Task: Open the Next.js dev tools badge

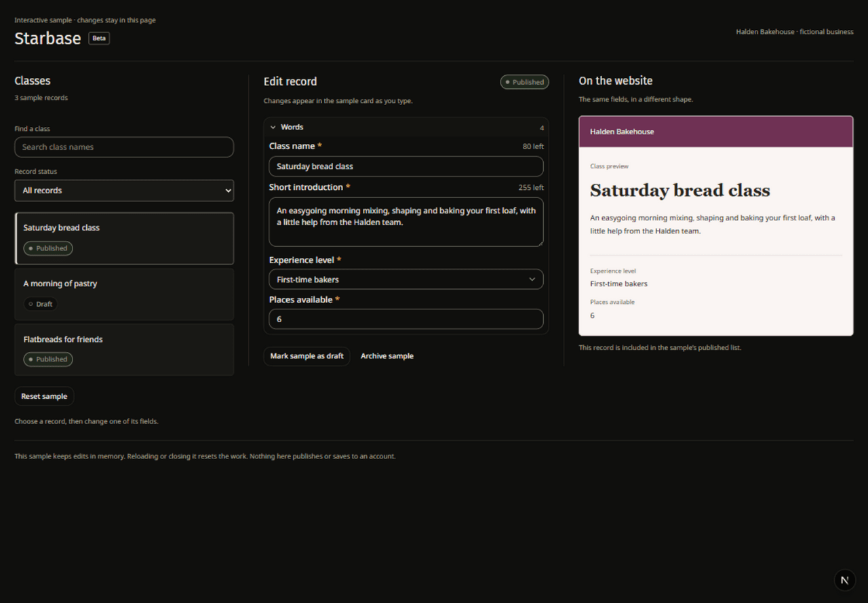Action: (x=844, y=580)
